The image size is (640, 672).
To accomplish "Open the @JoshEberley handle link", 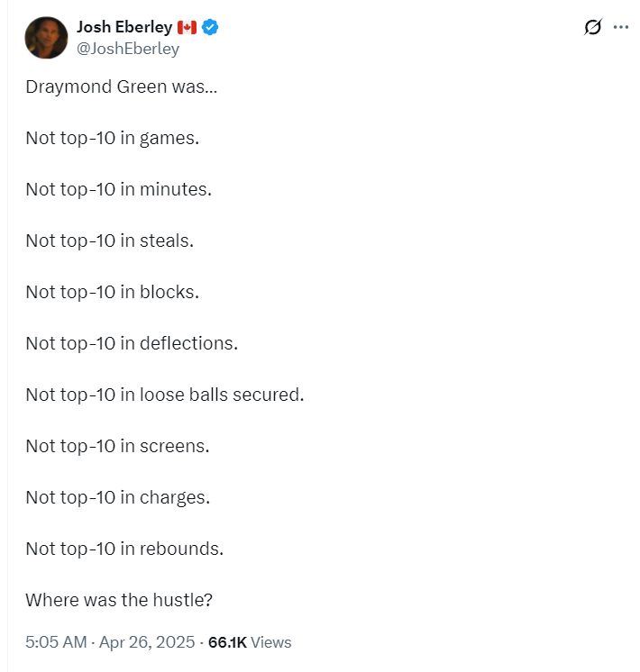I will [127, 49].
